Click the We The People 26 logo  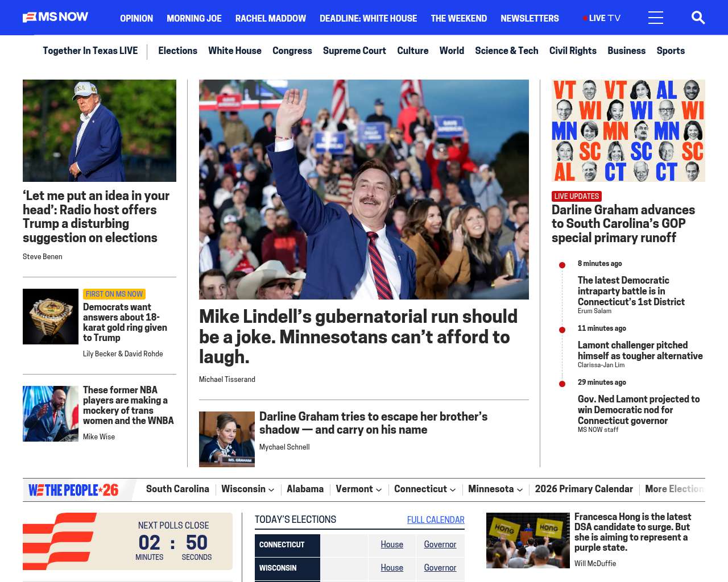click(73, 490)
